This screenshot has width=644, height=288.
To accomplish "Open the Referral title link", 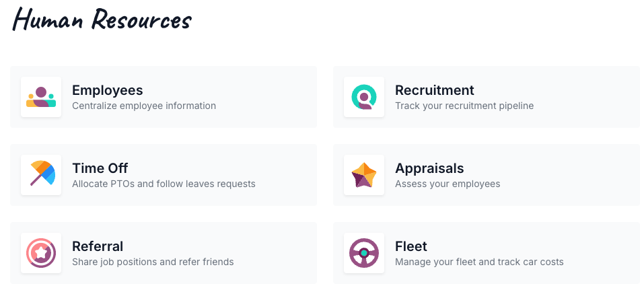I will click(x=98, y=246).
